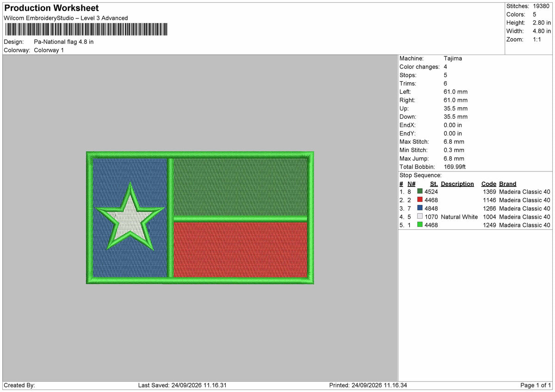Click the Color changes value '4'
Image resolution: width=555 pixels, height=392 pixels.
pos(445,67)
